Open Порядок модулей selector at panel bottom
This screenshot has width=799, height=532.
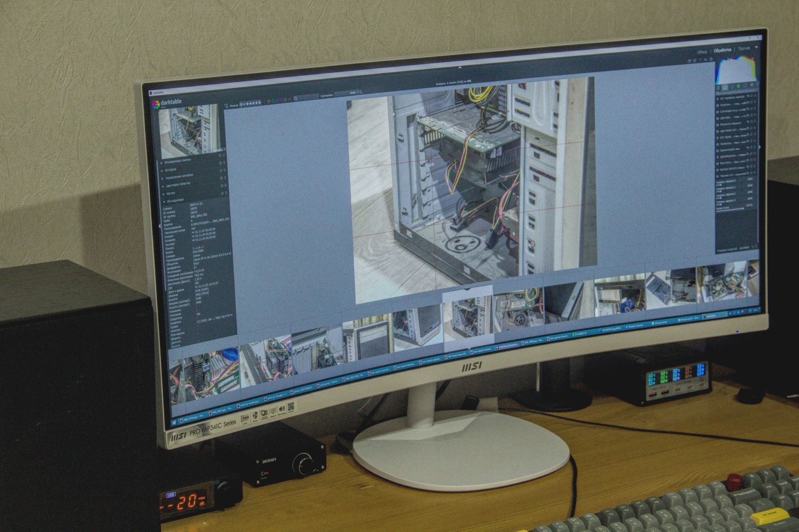[733, 248]
